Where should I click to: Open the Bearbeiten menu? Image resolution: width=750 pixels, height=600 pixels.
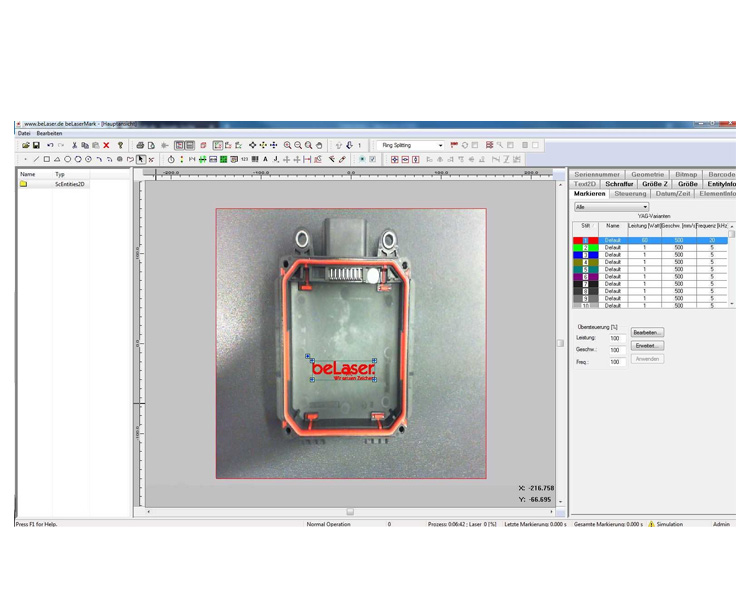(x=50, y=133)
